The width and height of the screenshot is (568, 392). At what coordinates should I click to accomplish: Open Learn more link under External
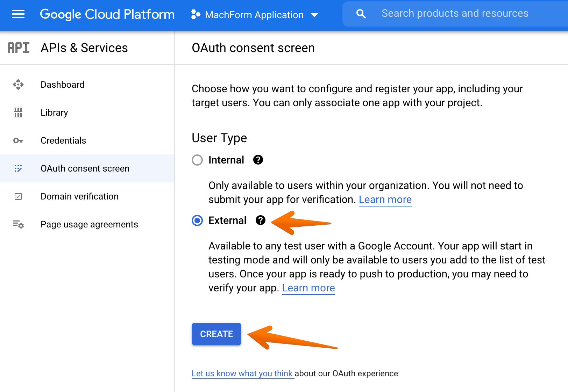pos(308,288)
